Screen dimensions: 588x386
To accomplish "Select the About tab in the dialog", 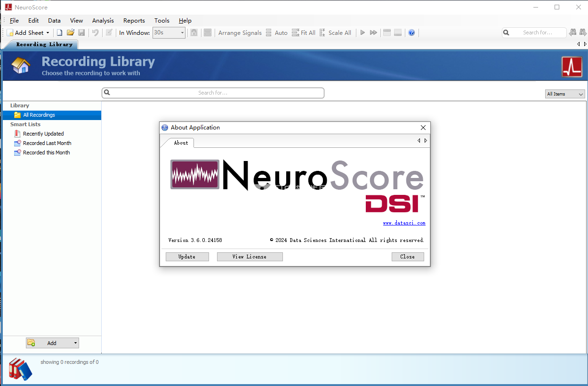I will click(181, 143).
